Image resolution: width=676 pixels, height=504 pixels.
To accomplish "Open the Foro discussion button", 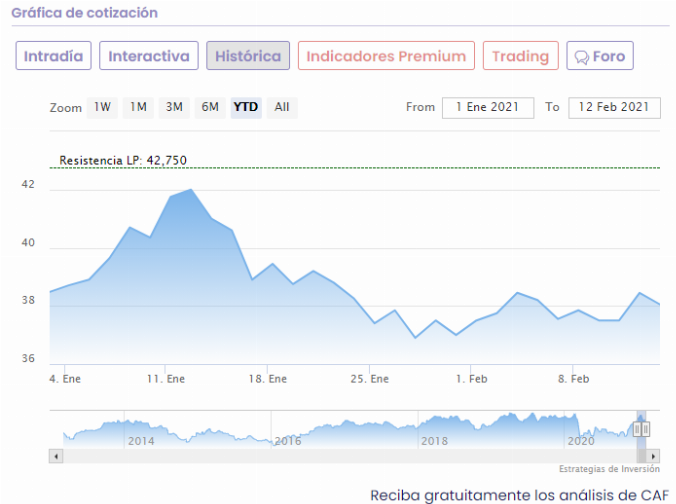I will [600, 56].
